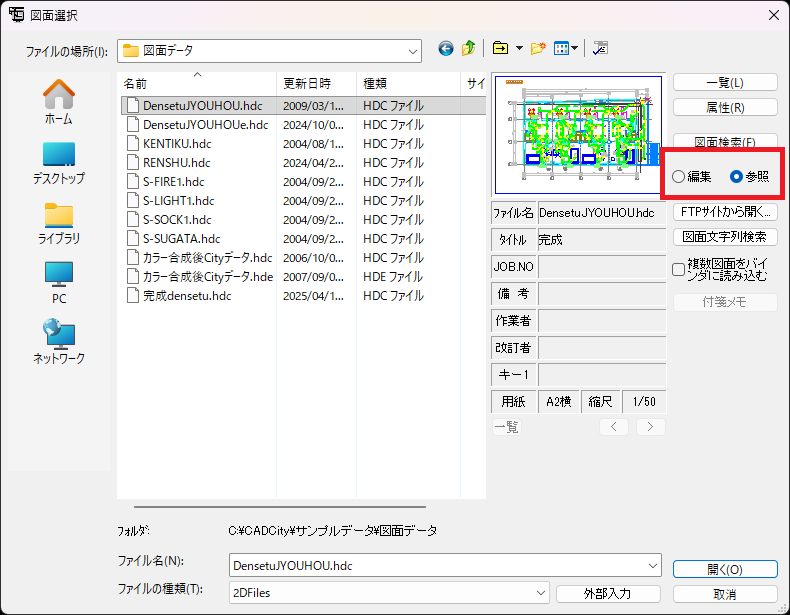Sort by the 種類 column header

click(x=408, y=83)
